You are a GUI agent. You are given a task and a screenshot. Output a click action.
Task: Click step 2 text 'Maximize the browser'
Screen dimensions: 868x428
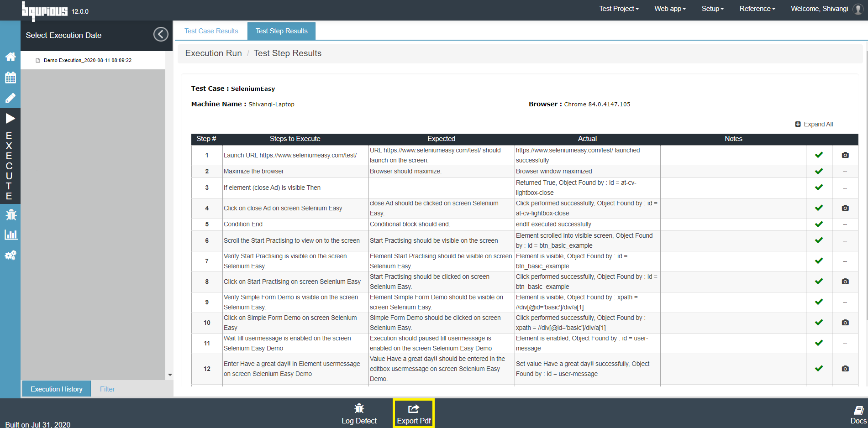[254, 172]
